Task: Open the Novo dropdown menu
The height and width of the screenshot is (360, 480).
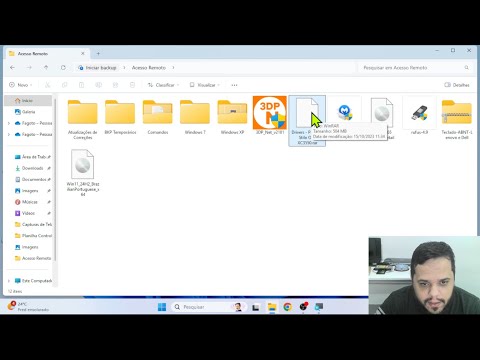Action: pyautogui.click(x=21, y=85)
